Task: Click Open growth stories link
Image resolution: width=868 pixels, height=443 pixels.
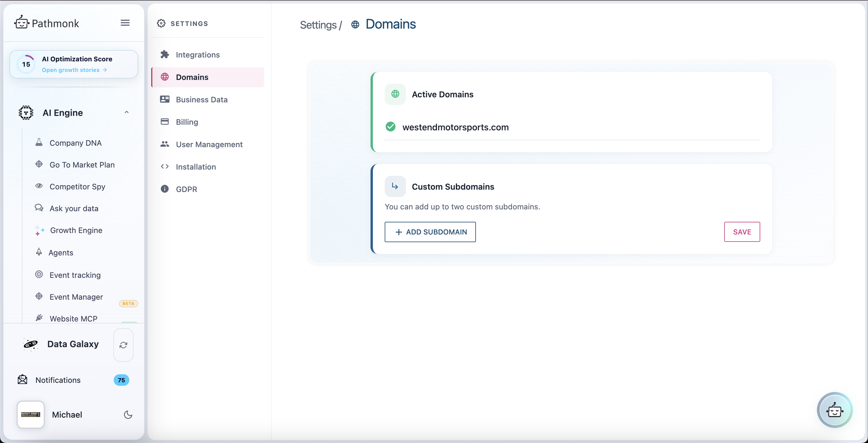Action: (x=74, y=70)
